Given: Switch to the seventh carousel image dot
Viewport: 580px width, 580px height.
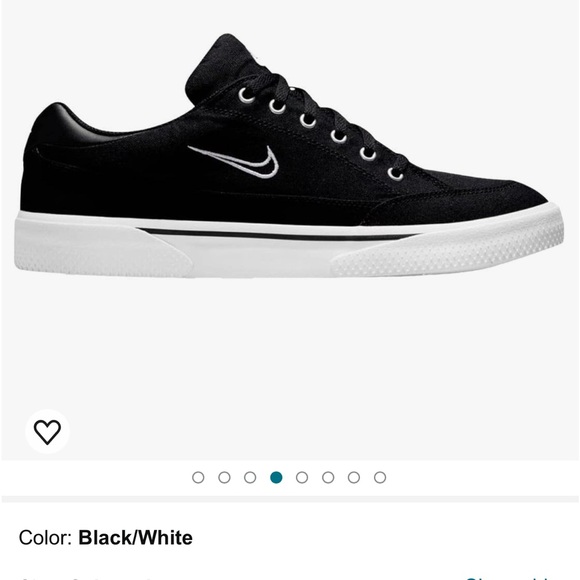Looking at the screenshot, I should coord(354,478).
